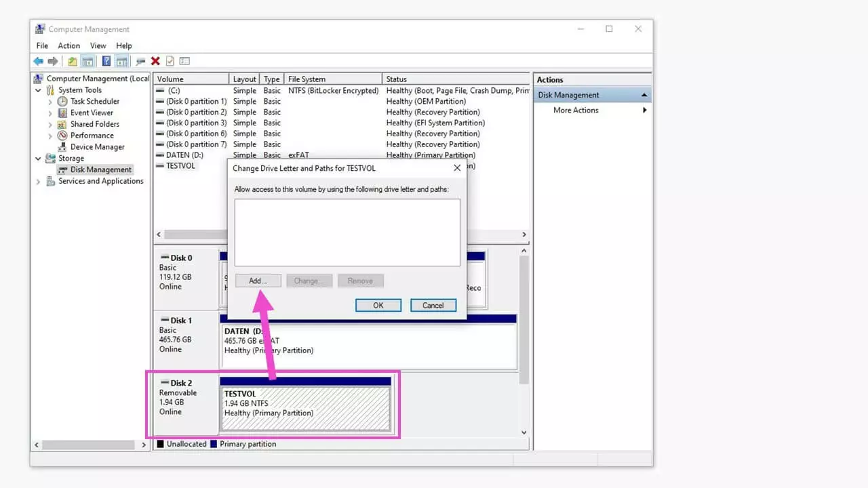Open Task Scheduler in the tree
The image size is (868, 488).
[x=94, y=102]
